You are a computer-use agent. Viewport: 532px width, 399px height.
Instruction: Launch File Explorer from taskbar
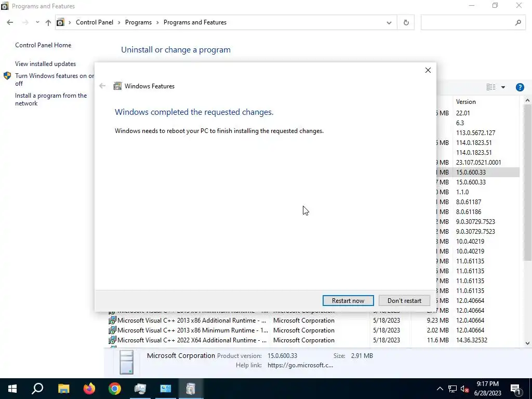pos(63,389)
